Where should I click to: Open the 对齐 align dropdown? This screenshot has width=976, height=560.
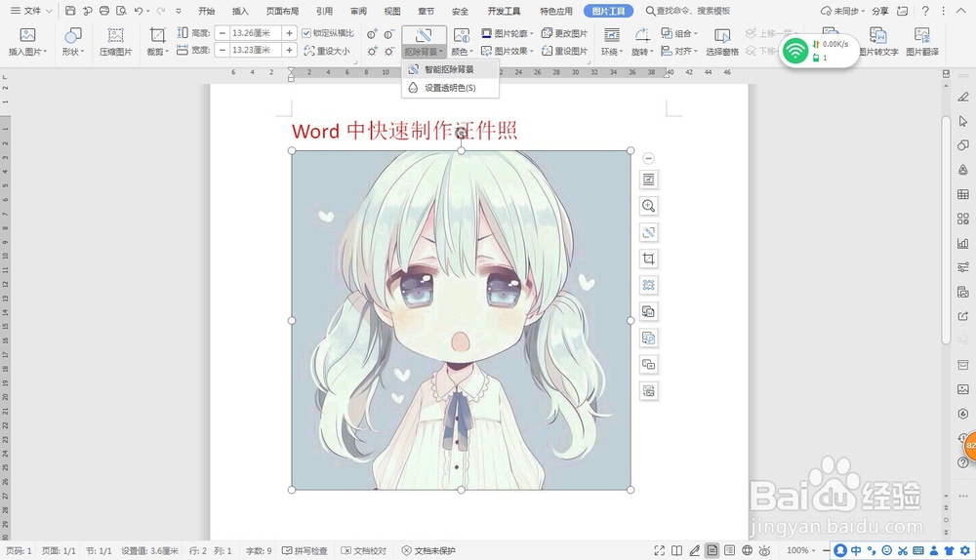coord(679,51)
